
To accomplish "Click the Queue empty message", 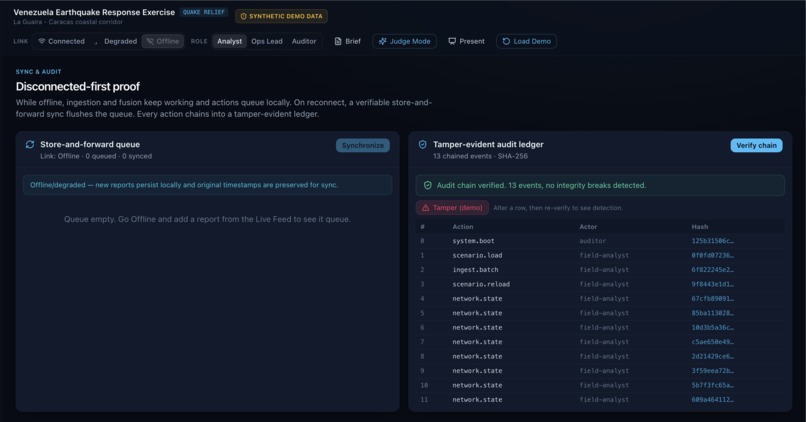I will (207, 219).
